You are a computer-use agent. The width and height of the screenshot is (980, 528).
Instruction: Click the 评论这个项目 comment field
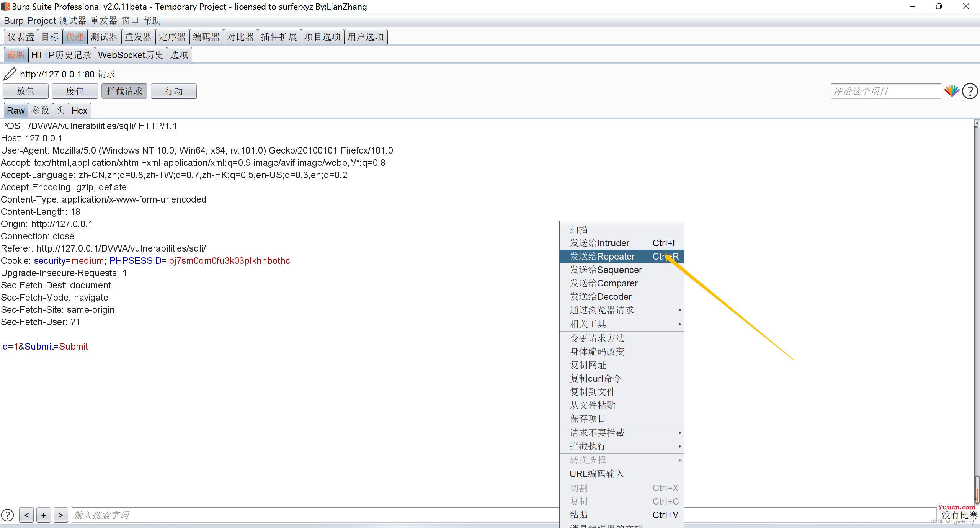click(886, 91)
